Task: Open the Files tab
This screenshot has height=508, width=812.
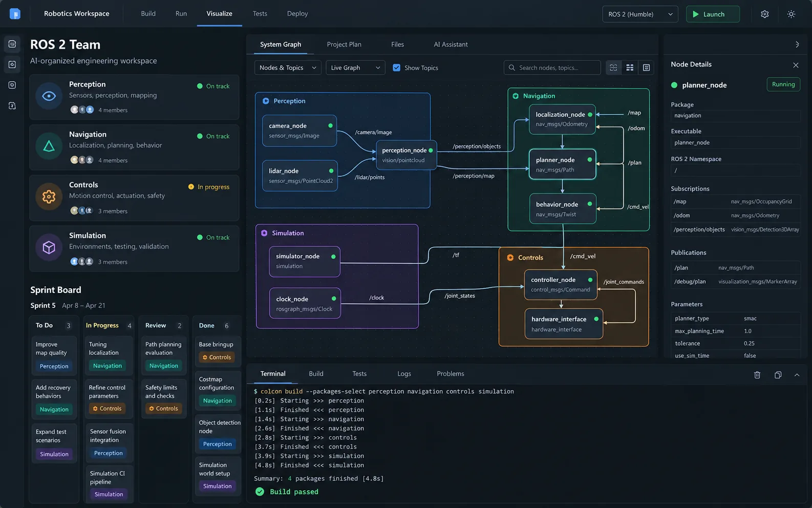Action: (397, 45)
